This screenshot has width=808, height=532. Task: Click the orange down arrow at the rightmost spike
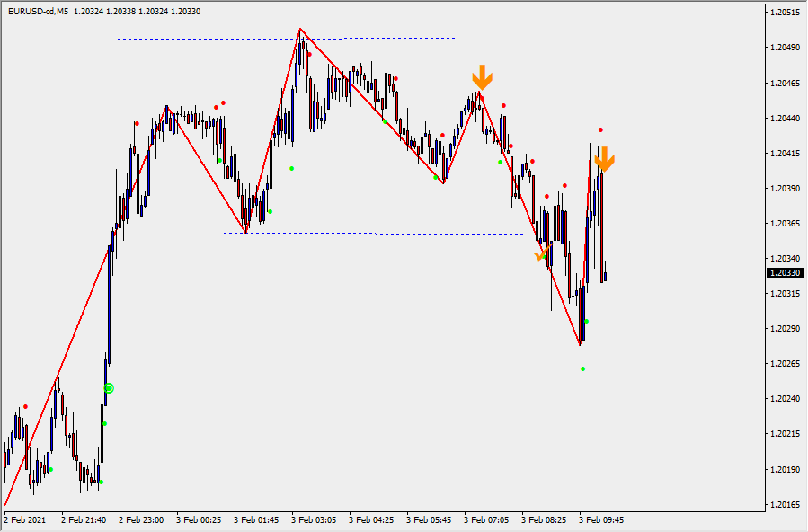(x=604, y=159)
